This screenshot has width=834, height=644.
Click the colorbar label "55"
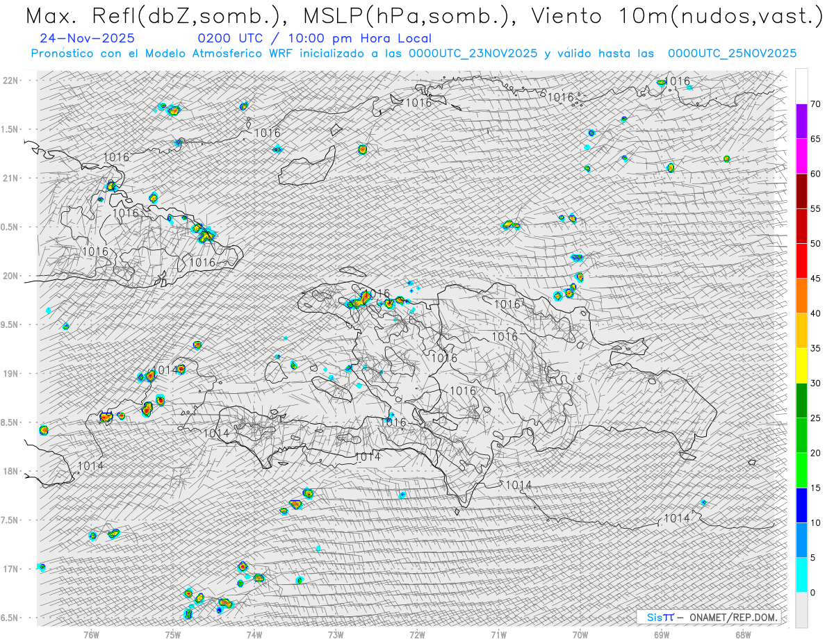click(x=815, y=208)
